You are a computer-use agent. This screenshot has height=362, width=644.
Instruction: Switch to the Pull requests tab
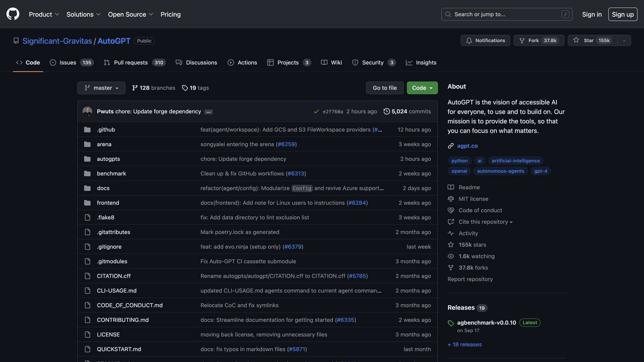[130, 63]
